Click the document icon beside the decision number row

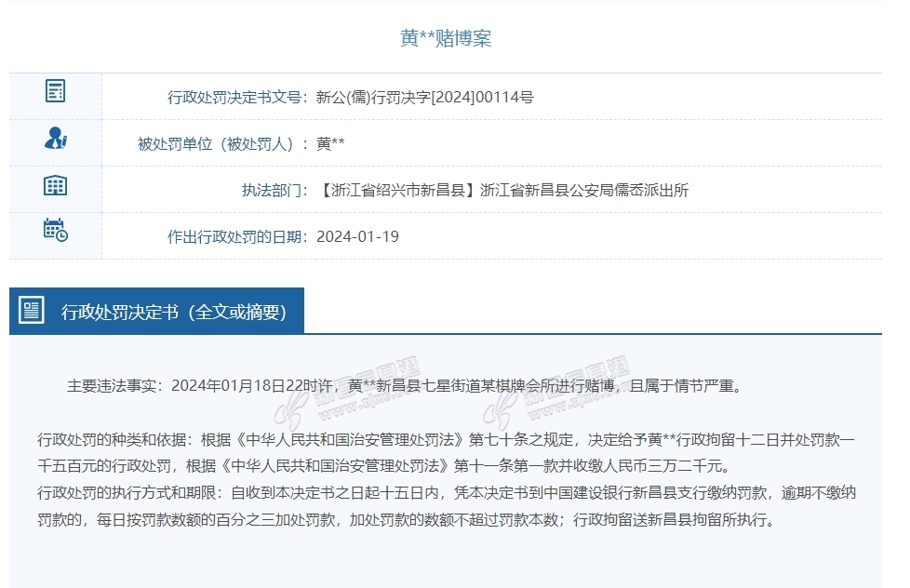coord(56,91)
